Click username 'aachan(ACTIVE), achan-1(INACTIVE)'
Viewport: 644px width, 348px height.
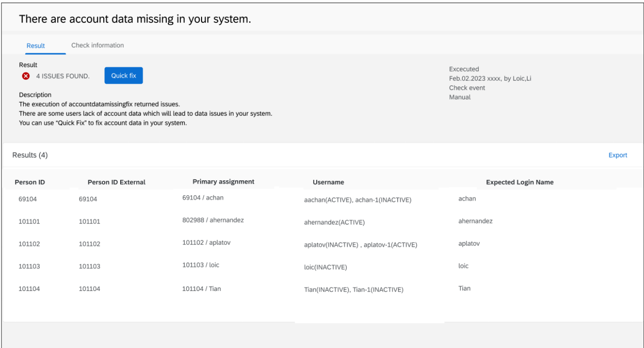point(358,200)
